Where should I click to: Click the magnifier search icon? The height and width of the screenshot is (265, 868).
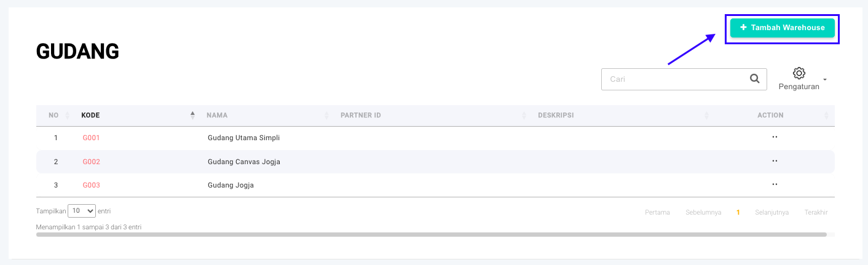pos(754,79)
